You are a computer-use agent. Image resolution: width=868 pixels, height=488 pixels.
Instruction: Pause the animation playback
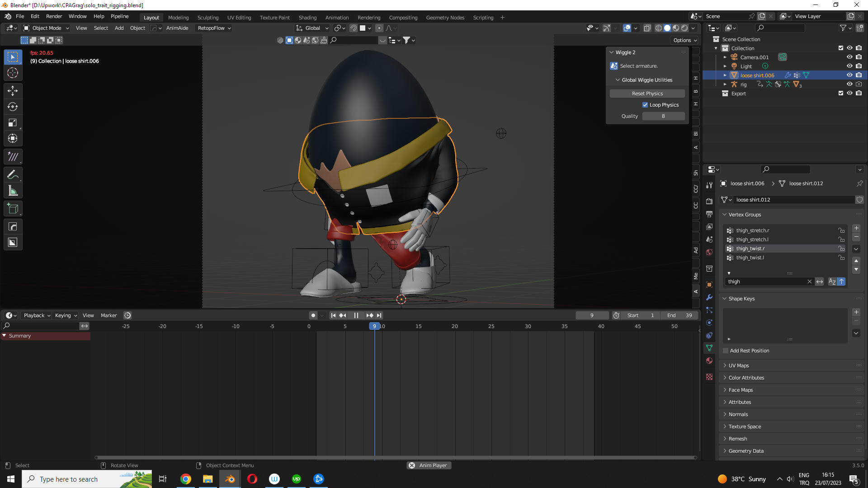356,315
